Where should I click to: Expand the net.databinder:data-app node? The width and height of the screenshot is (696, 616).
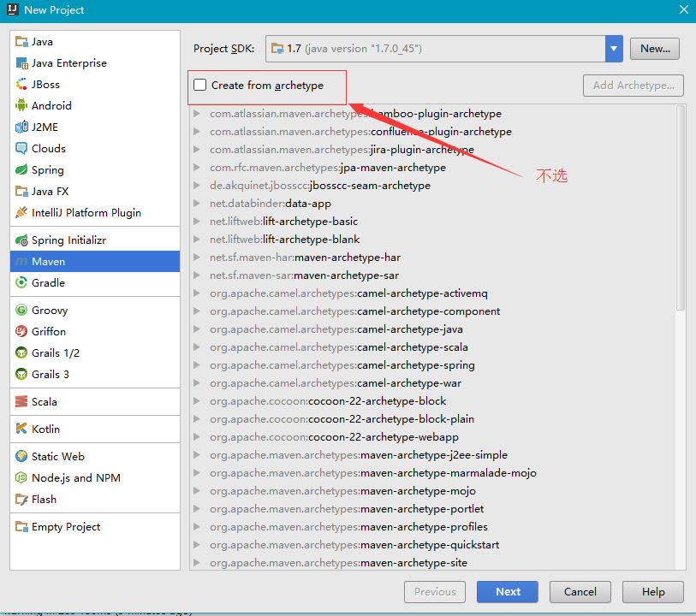tap(197, 204)
